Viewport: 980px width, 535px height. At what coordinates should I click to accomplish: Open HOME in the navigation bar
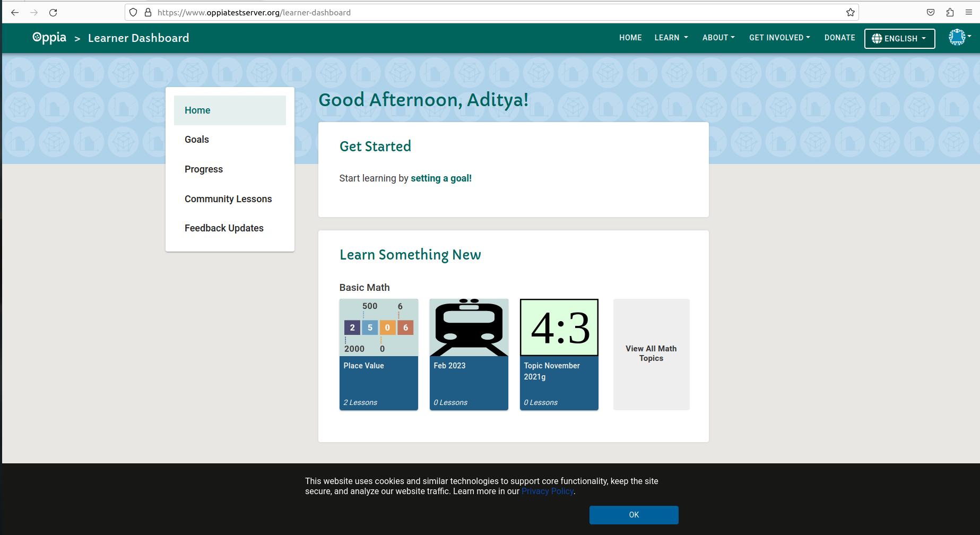630,38
